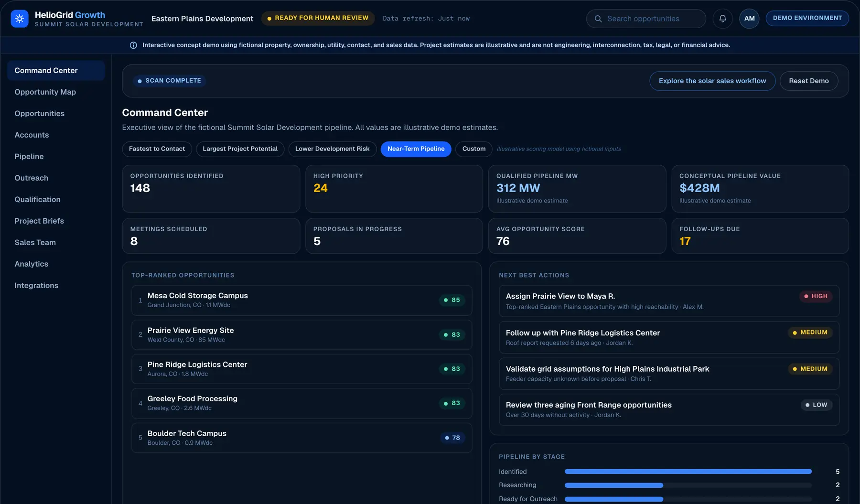The image size is (860, 504).
Task: Click the Scan Complete badge
Action: click(x=169, y=81)
